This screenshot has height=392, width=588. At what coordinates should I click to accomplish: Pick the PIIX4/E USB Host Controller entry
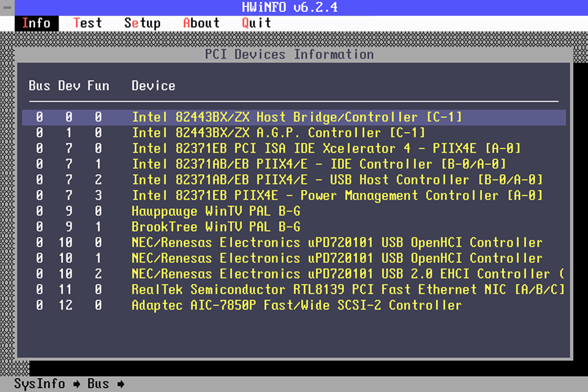pyautogui.click(x=337, y=180)
